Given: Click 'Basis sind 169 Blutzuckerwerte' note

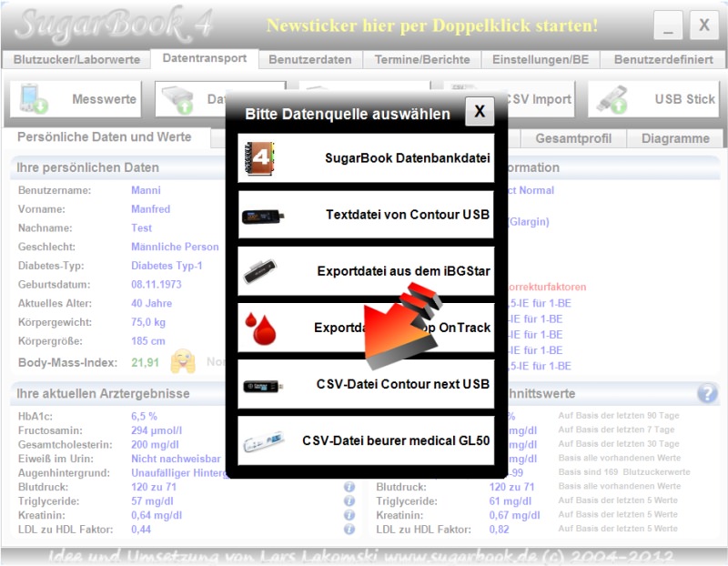Looking at the screenshot, I should point(624,472).
